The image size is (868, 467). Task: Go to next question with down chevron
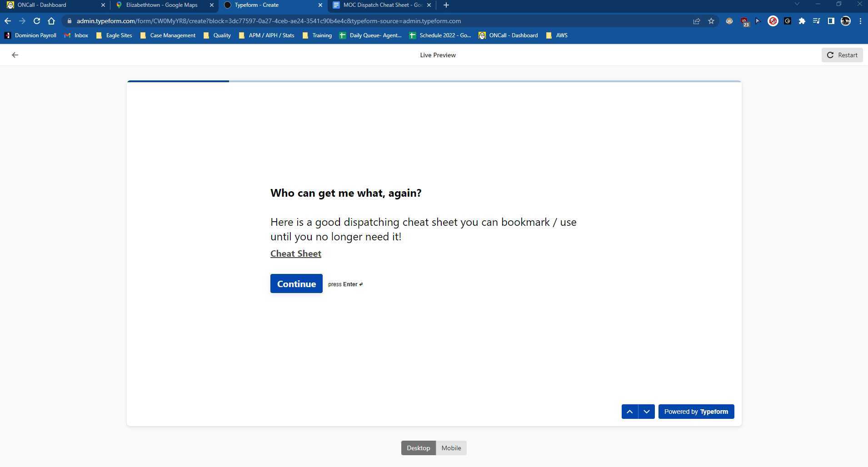pos(647,412)
